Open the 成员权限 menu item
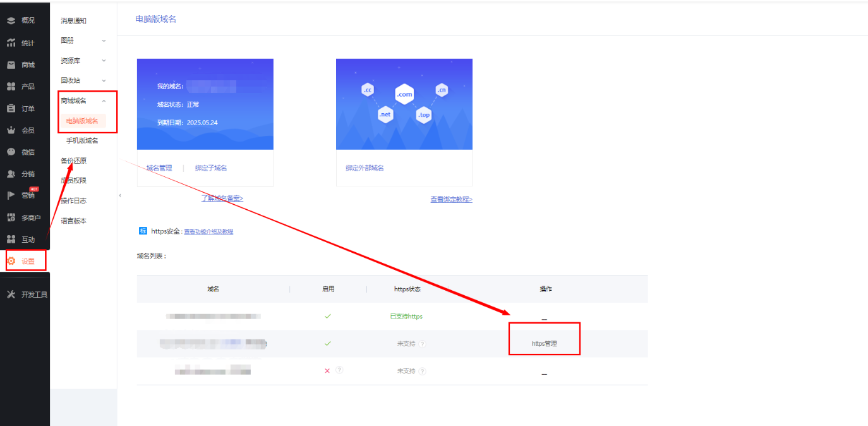868x426 pixels. pos(73,181)
